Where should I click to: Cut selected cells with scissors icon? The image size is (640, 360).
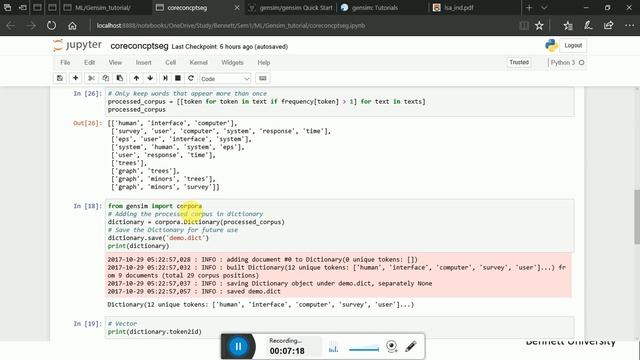91,78
